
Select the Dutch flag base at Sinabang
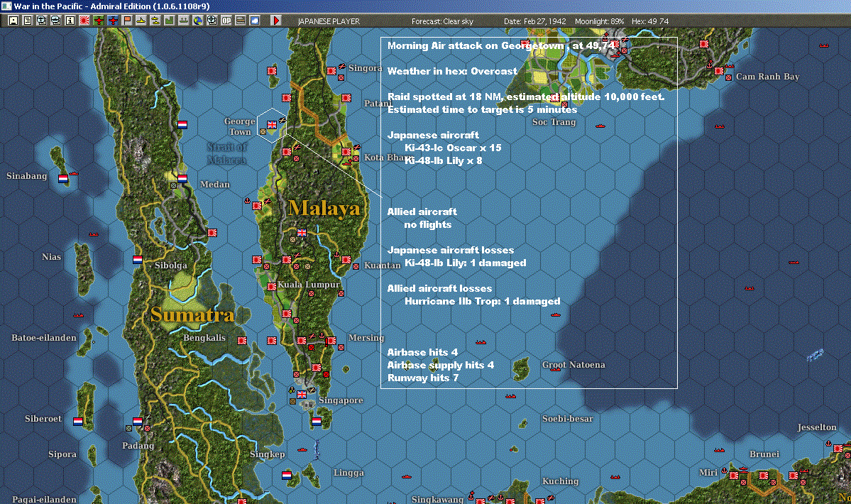(x=63, y=178)
